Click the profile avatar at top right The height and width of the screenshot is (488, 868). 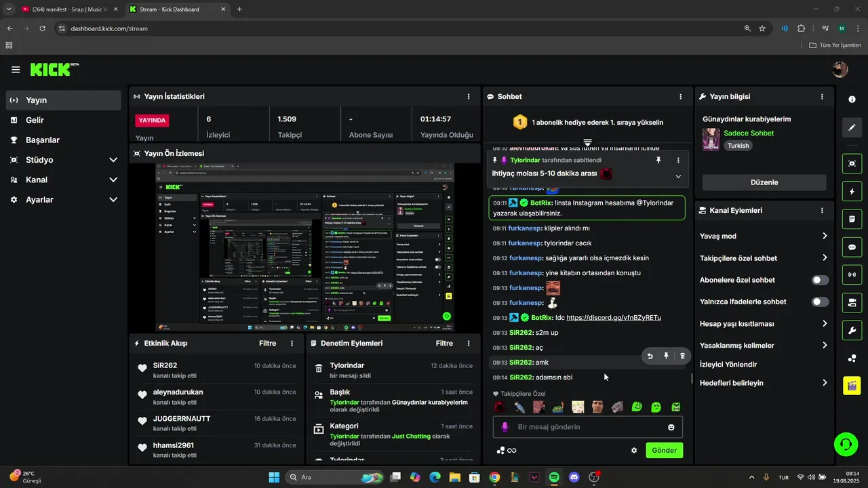[840, 69]
